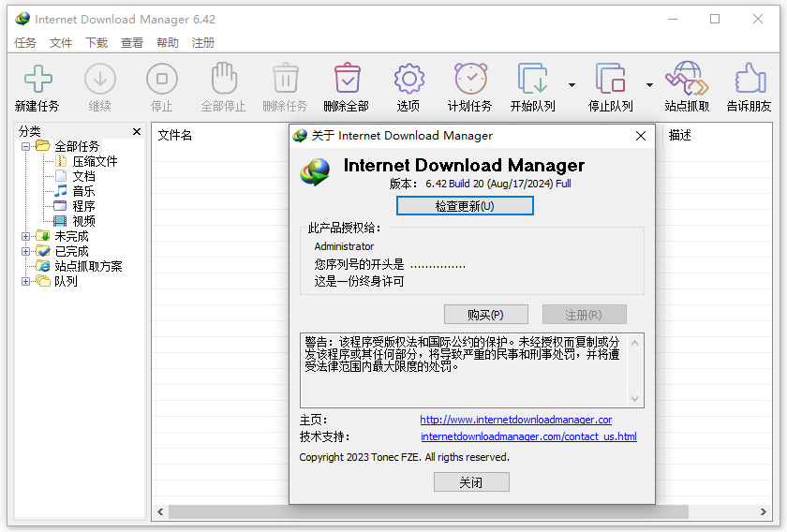Screen dimensions: 787x532
Task: Click the warning text scrollbar down arrow
Action: click(x=635, y=398)
